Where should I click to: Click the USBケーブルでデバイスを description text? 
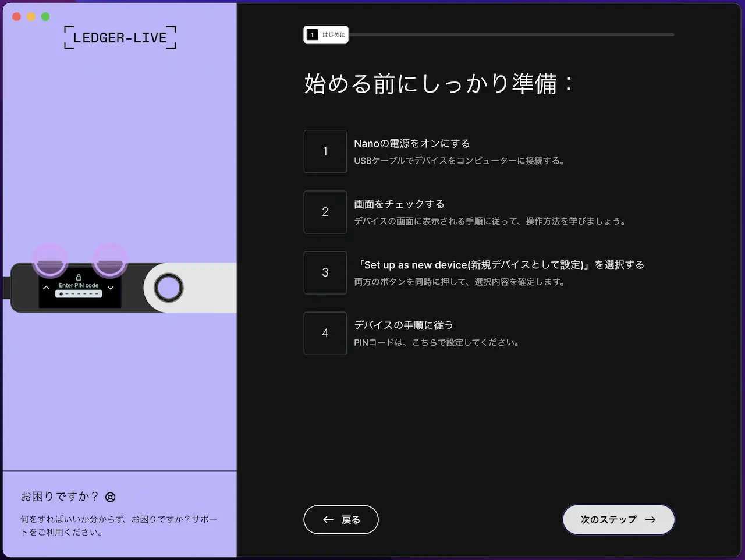point(460,161)
